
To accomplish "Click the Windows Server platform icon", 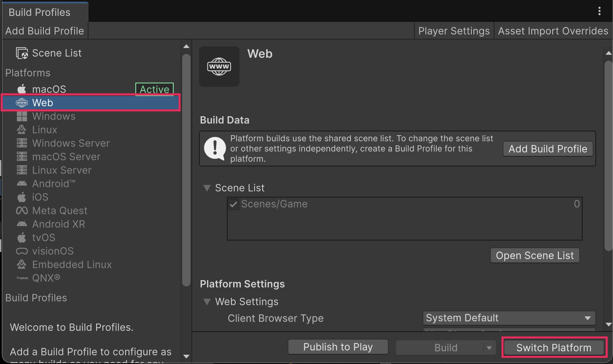I will (22, 143).
